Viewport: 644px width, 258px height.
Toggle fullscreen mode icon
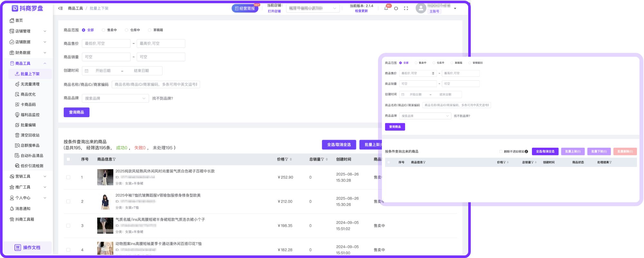tap(406, 8)
